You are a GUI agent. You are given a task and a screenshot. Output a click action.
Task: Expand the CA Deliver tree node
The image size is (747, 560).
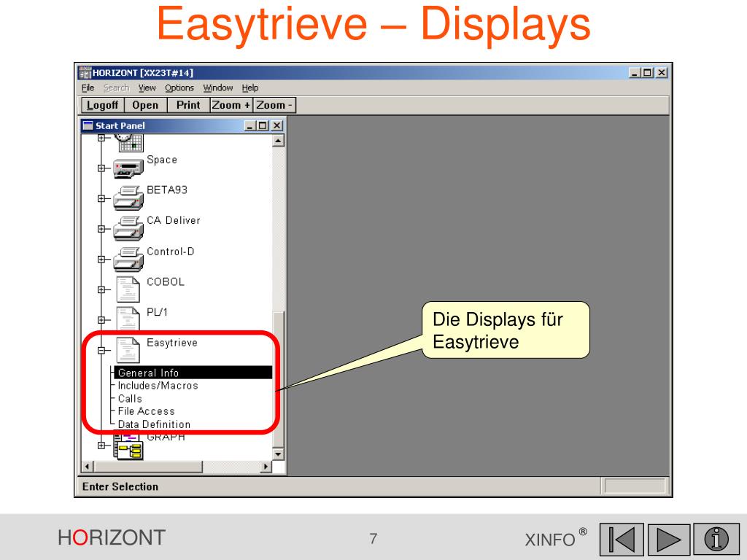101,229
